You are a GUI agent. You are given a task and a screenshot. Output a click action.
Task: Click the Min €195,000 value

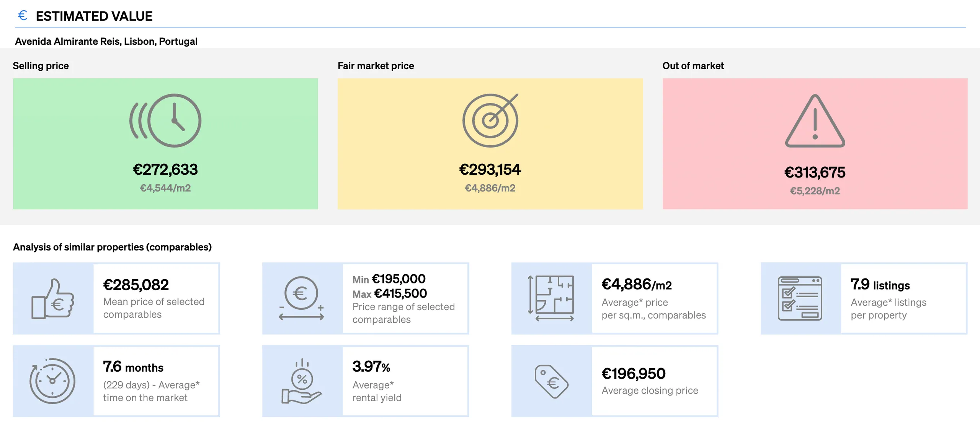(x=389, y=279)
